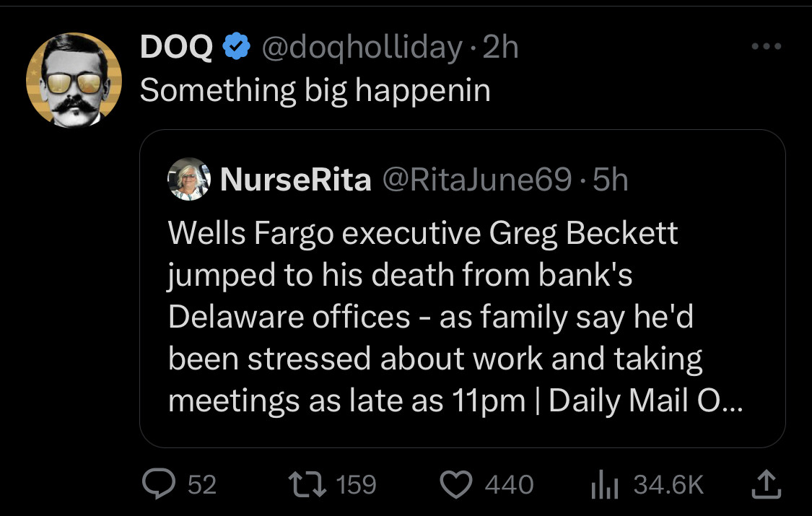Open the tweet's 2h timestamp
The height and width of the screenshot is (516, 812).
click(x=500, y=48)
